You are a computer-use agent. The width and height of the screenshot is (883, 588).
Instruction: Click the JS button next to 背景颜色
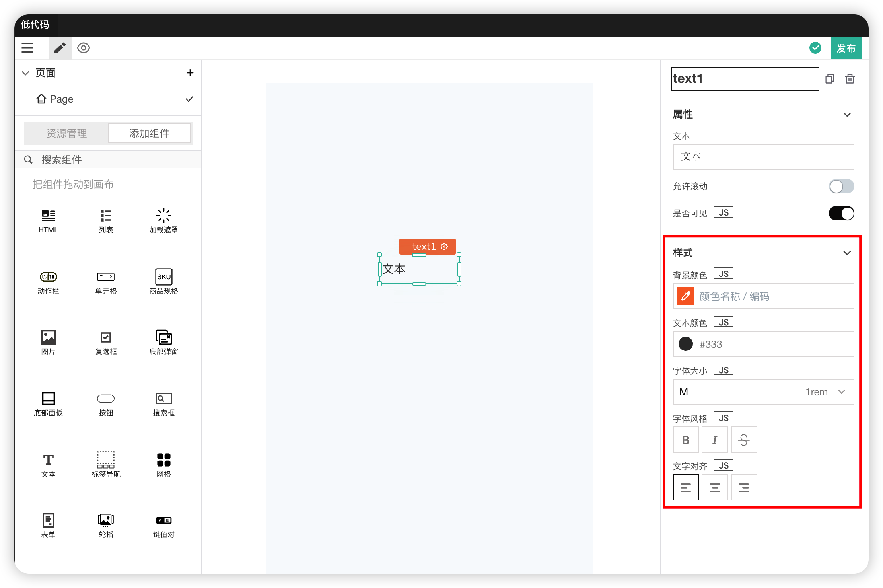pos(723,274)
